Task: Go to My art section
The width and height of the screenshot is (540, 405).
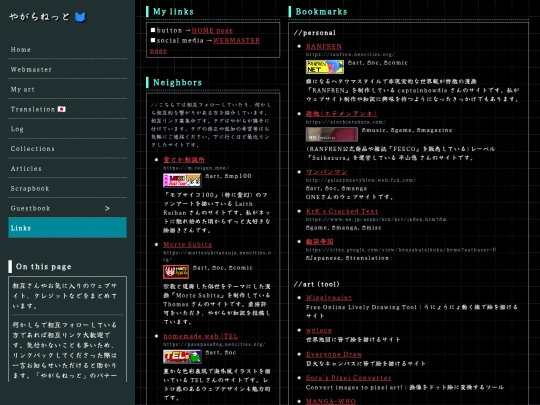Action: (68, 90)
